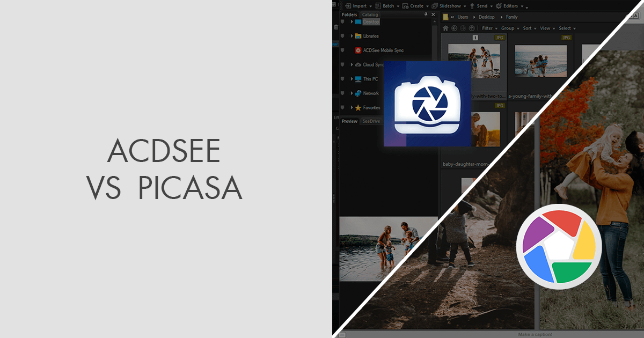Click Family in the breadcrumb path
The width and height of the screenshot is (644, 338).
(511, 17)
